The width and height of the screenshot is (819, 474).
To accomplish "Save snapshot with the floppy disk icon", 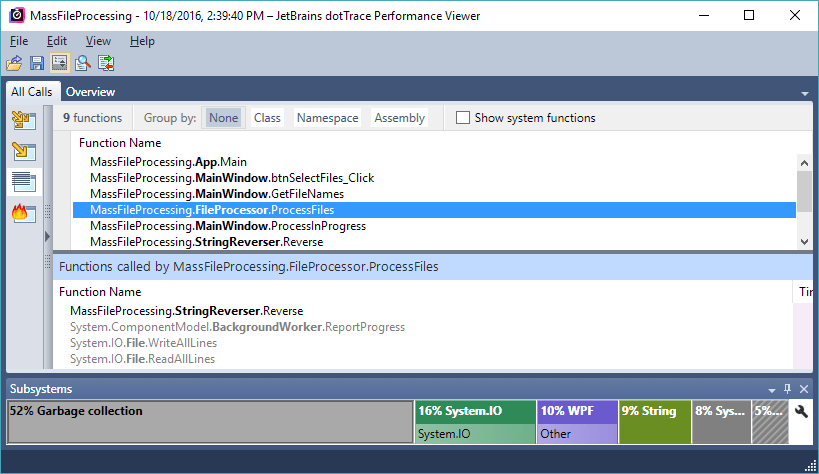I will pos(37,63).
